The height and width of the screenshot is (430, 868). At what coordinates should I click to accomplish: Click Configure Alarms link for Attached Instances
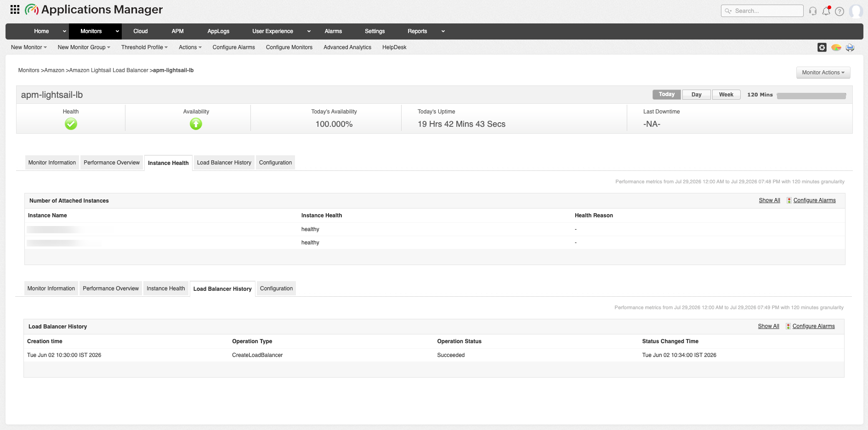[x=814, y=200]
